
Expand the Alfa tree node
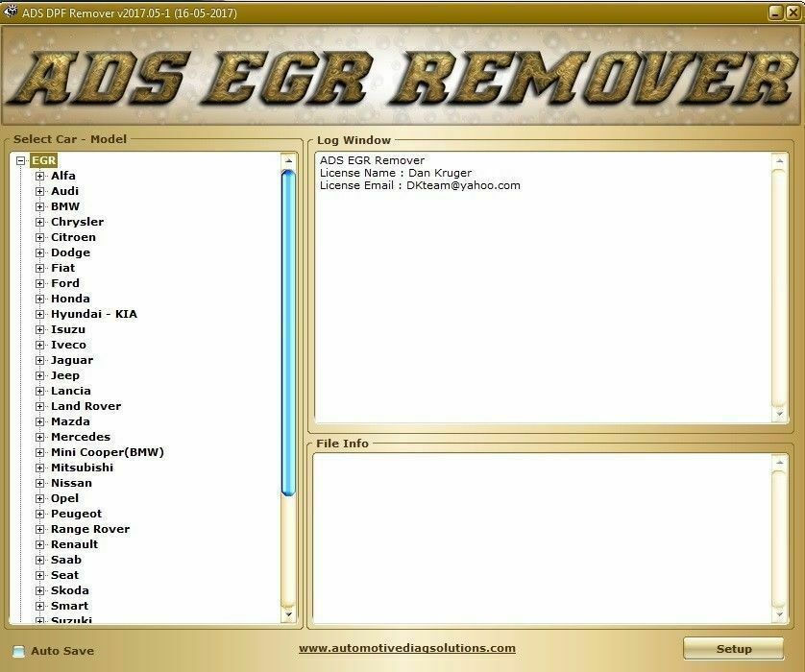(x=40, y=176)
